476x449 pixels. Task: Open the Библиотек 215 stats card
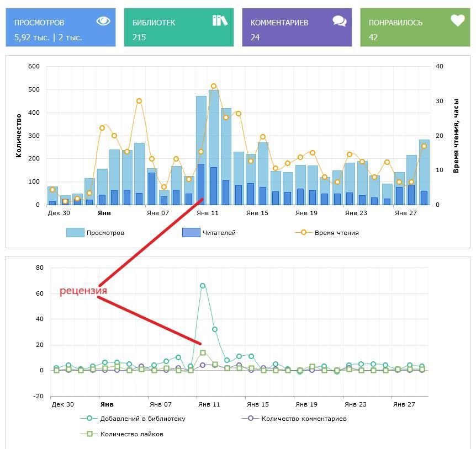178,28
